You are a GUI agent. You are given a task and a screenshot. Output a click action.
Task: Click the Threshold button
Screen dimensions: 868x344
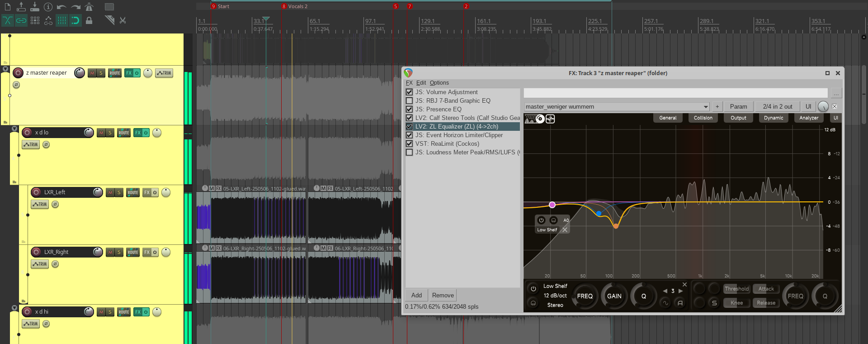click(x=736, y=289)
